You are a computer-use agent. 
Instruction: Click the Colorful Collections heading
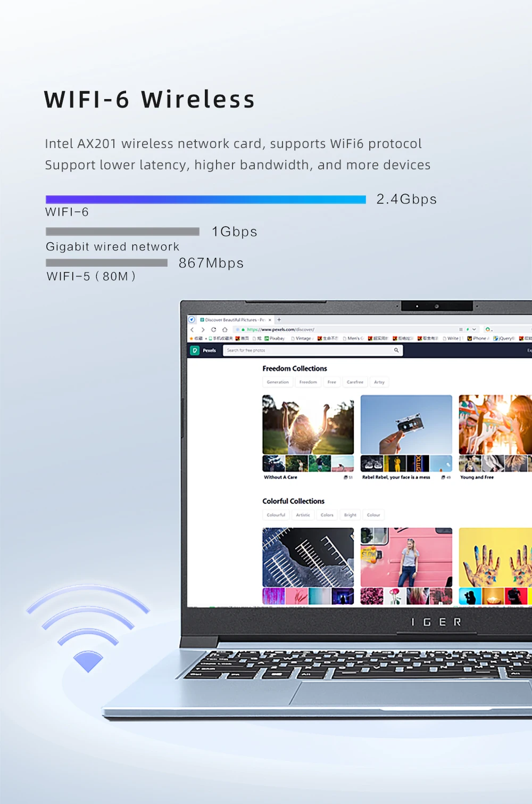click(293, 501)
